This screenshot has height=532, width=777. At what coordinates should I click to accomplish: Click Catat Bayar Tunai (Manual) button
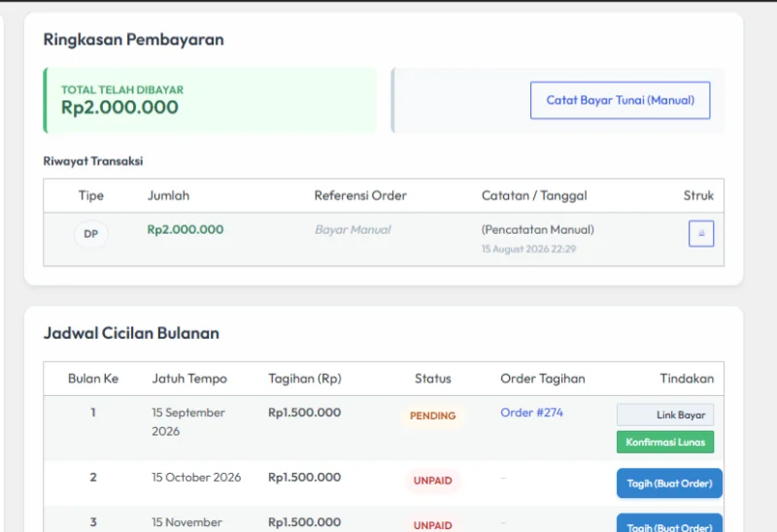[620, 100]
